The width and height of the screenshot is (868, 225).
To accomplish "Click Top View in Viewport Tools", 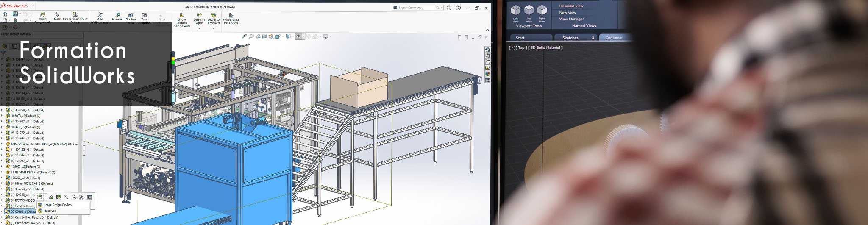I will [x=529, y=13].
